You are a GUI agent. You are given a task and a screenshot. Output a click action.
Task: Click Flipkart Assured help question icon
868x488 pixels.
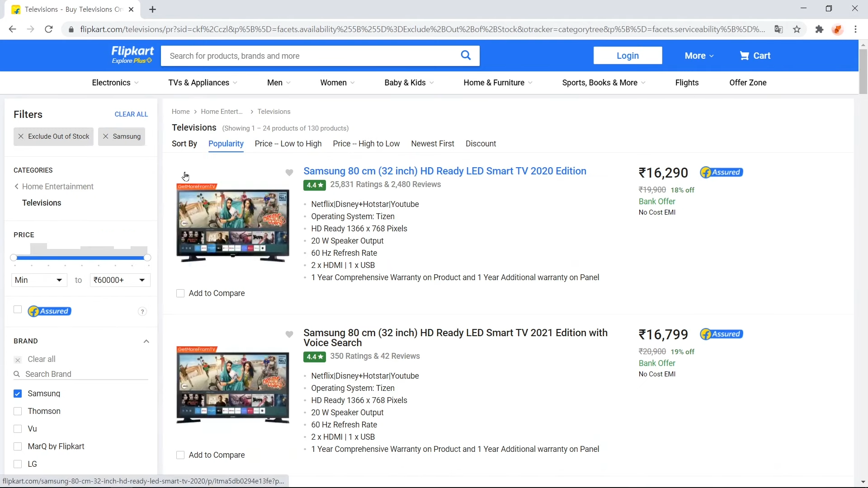142,312
